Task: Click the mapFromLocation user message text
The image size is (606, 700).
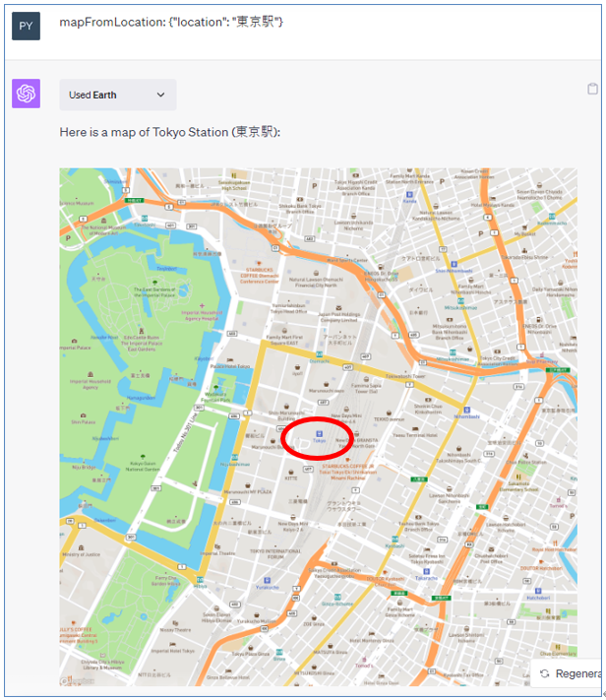Action: click(x=171, y=22)
